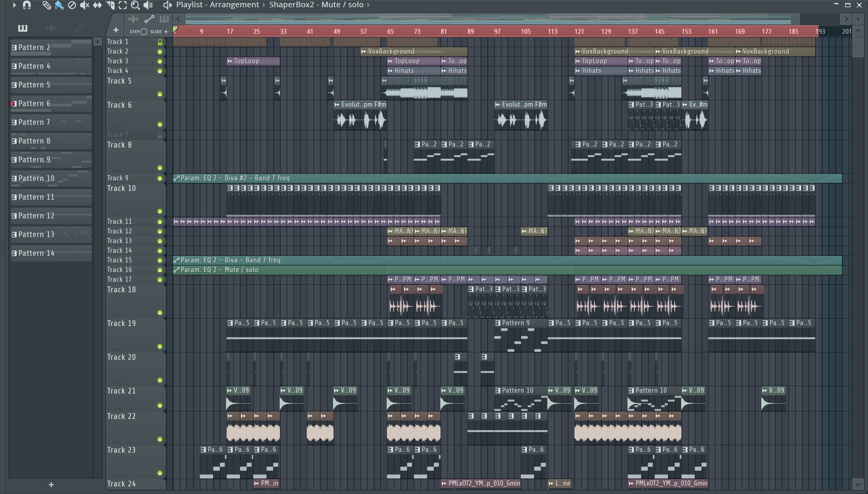Select the Param. EQ 2 - Diva #2 clip
868x494 pixels.
507,178
